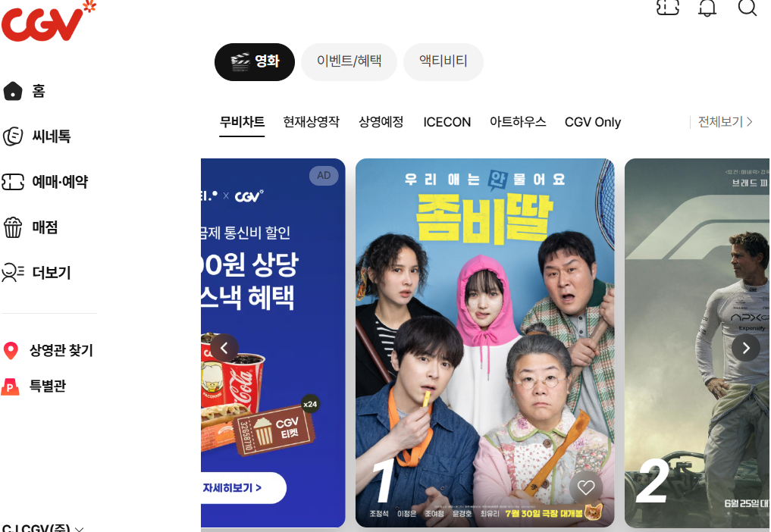
Task: Open the search magnifier icon
Action: tap(747, 8)
